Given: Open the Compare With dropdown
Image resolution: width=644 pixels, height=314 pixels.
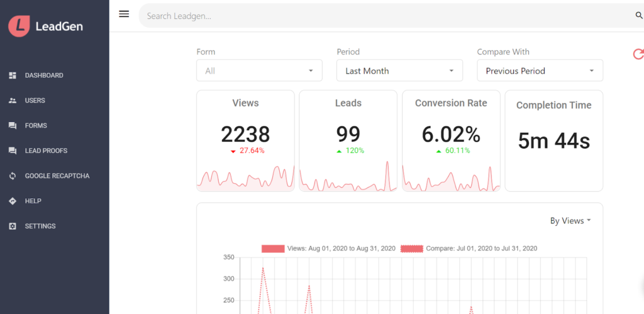Looking at the screenshot, I should (x=540, y=70).
